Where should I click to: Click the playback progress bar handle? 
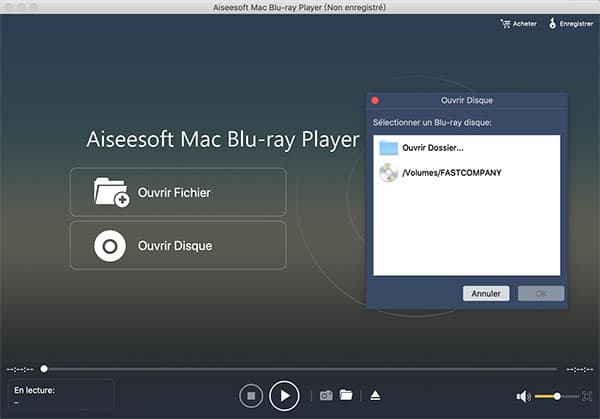(44, 368)
